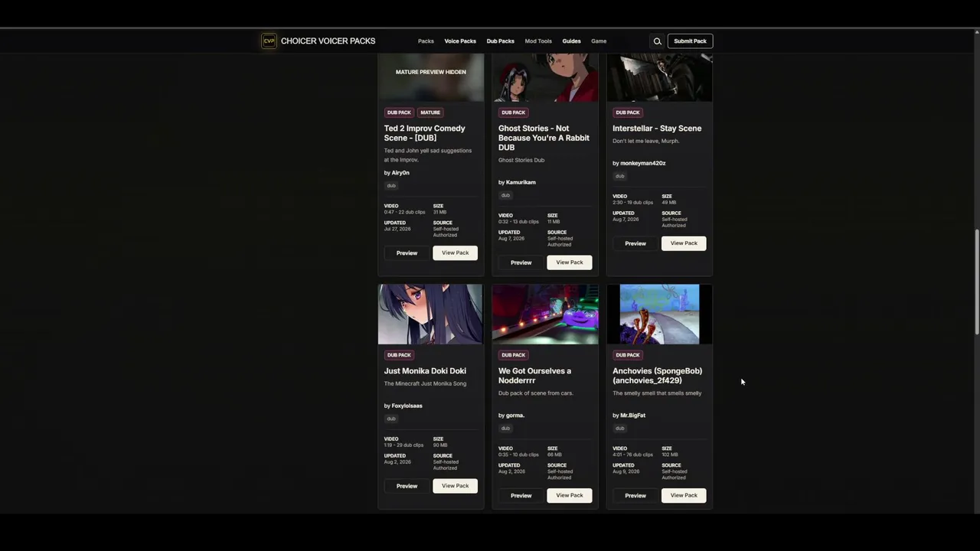Click the text "Don't let me leave, Murph."

[645, 141]
